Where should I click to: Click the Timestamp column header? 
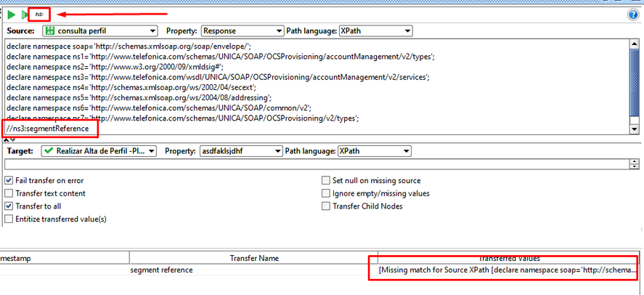65,258
